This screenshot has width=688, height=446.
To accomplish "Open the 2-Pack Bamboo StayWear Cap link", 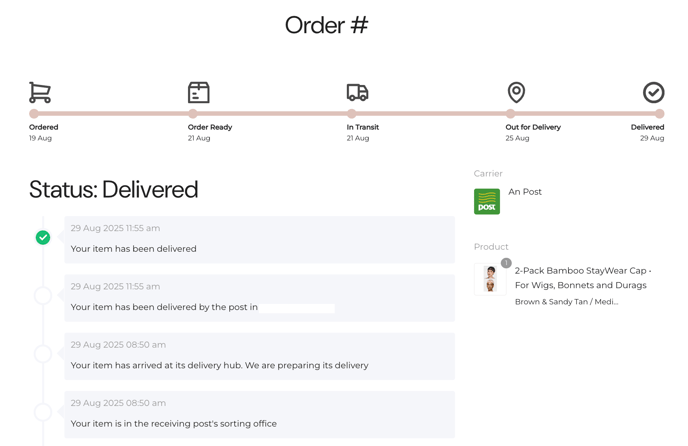I will [x=583, y=278].
